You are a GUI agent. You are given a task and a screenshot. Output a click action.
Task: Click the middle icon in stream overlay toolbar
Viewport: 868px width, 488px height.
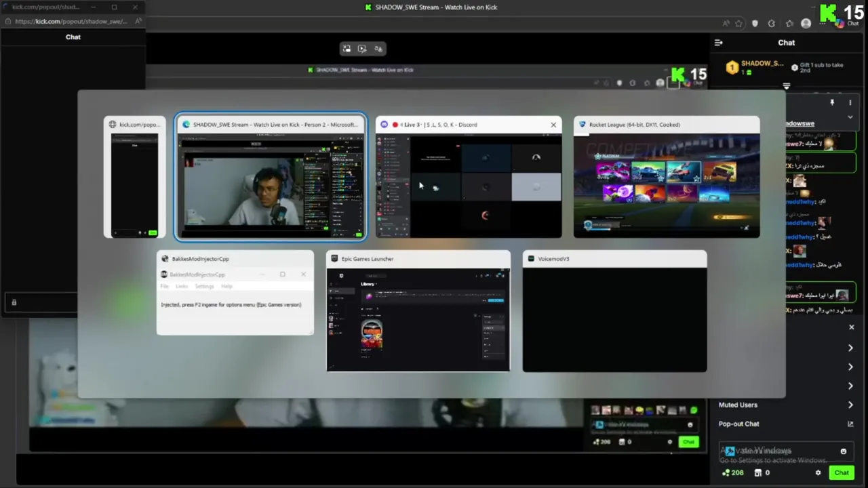pyautogui.click(x=362, y=49)
